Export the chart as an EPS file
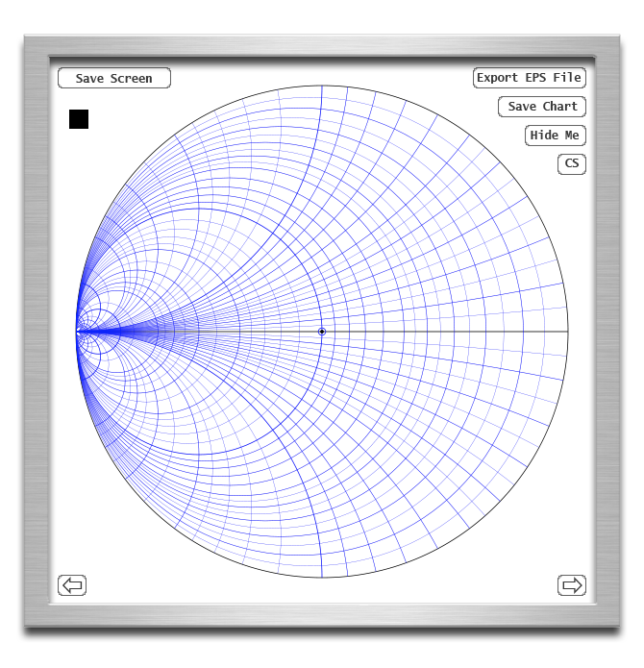 [x=529, y=78]
